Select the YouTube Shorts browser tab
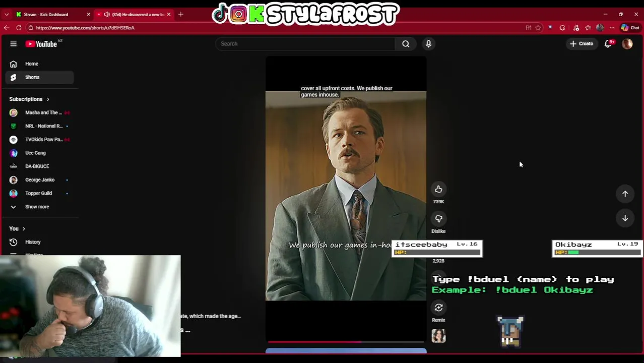The width and height of the screenshot is (644, 363). tap(134, 14)
